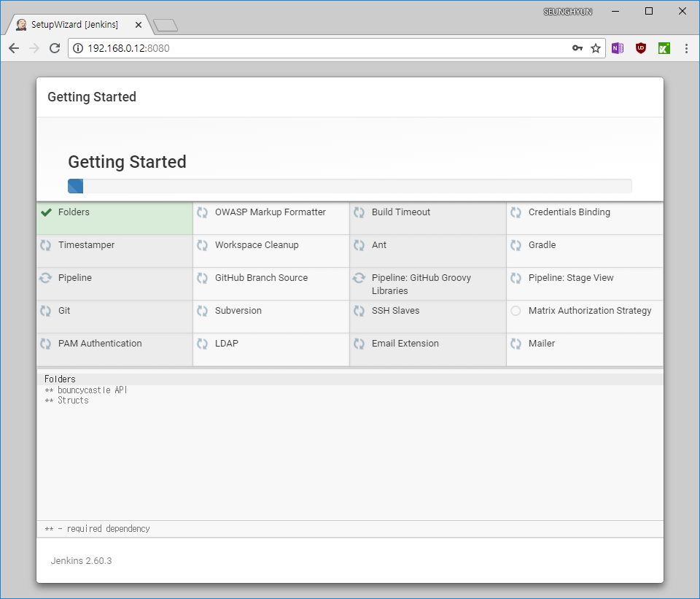Click the status icon beside Email Extension
The width and height of the screenshot is (700, 599).
[359, 344]
